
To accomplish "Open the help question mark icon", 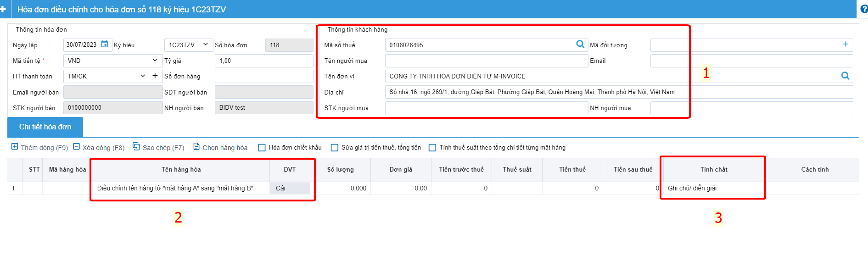I will [x=863, y=9].
